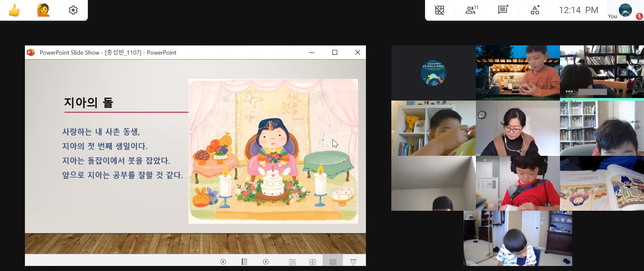
Task: Select the teacher's video tile with glasses
Action: tap(518, 128)
